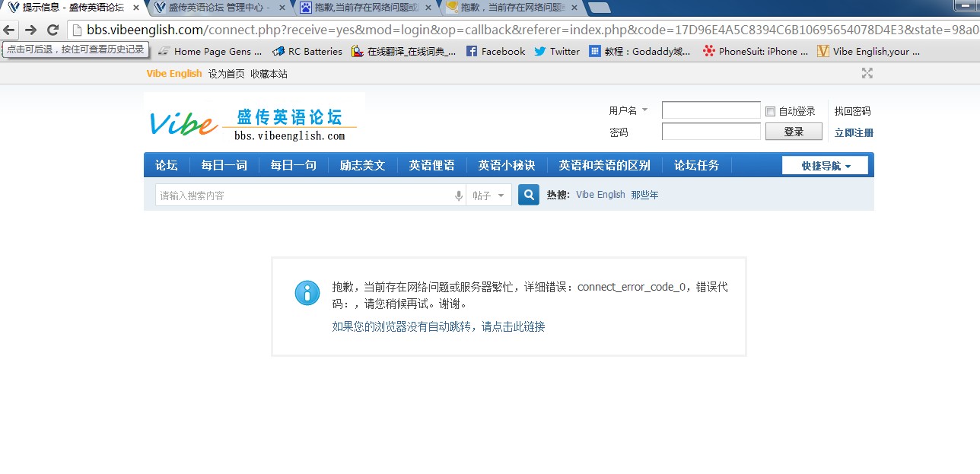Reload the page with the refresh icon

pyautogui.click(x=52, y=30)
